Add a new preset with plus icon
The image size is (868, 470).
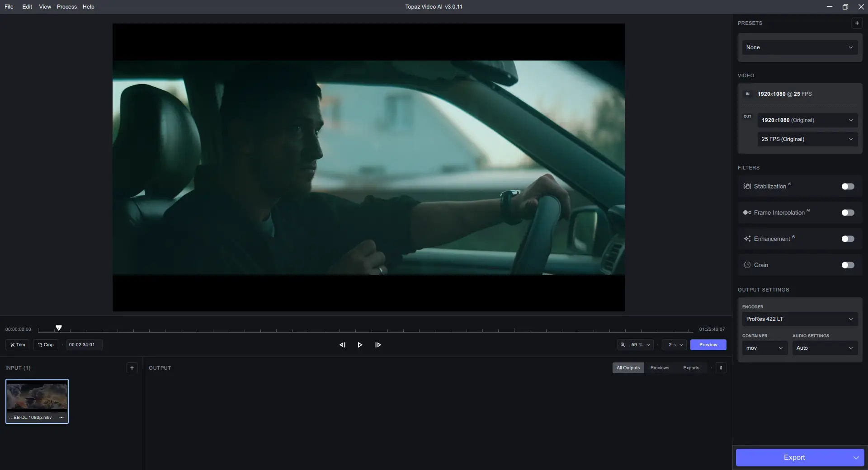(x=857, y=23)
